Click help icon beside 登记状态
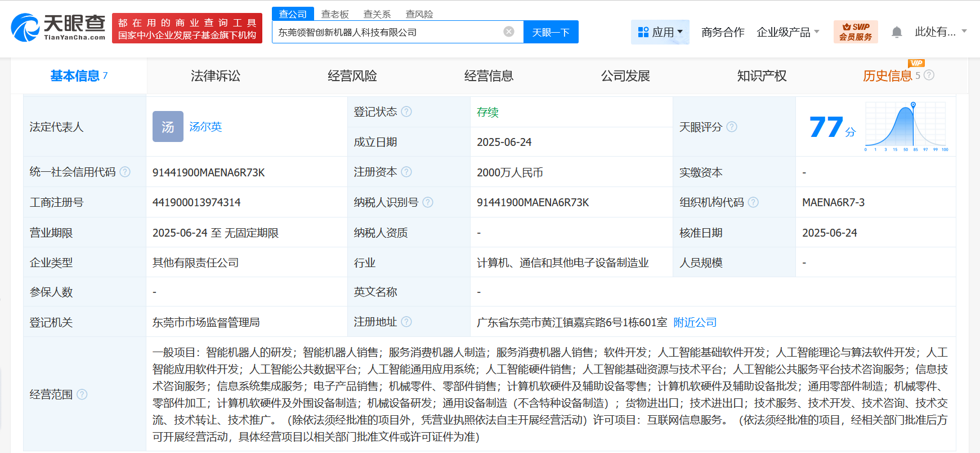Image resolution: width=980 pixels, height=453 pixels. point(406,112)
